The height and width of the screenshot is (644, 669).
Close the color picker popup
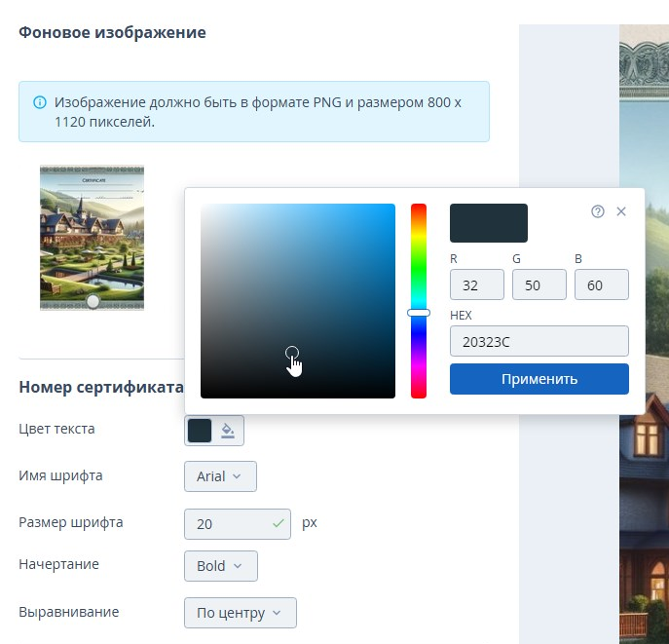(621, 211)
